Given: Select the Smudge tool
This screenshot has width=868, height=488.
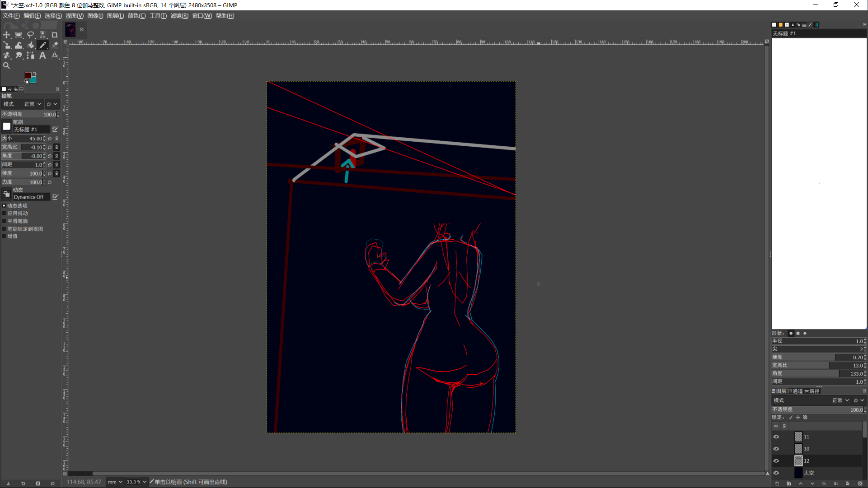Looking at the screenshot, I should tap(19, 56).
